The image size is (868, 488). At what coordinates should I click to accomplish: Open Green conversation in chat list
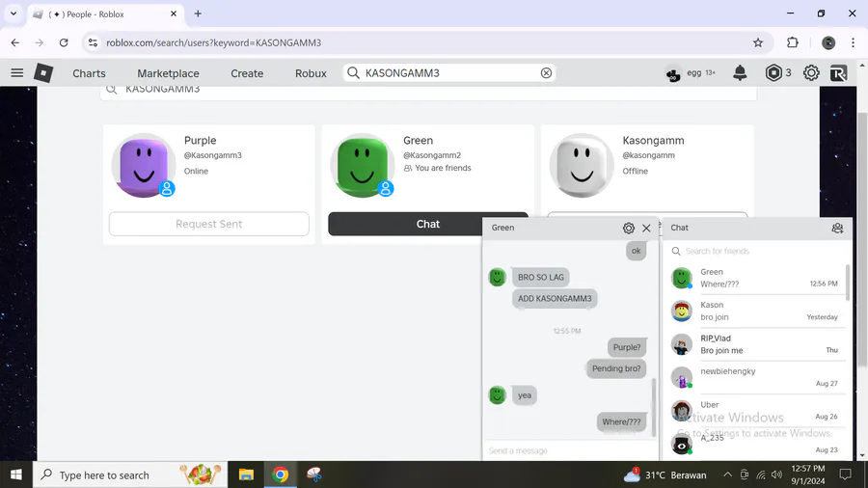coord(756,278)
